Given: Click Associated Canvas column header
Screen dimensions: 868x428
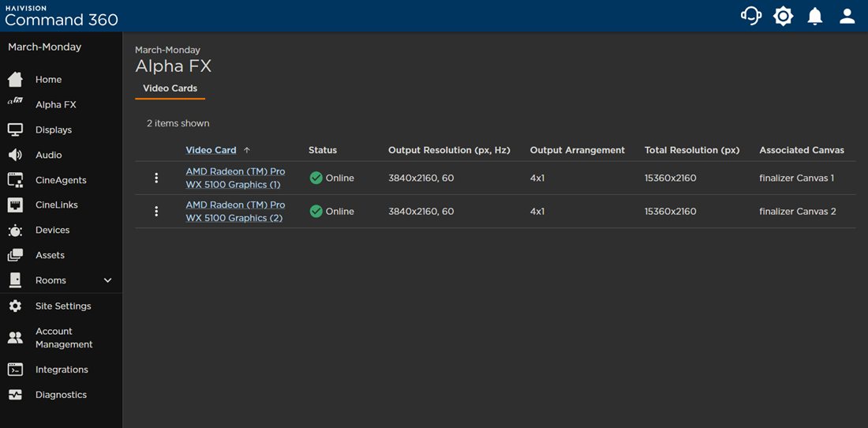Looking at the screenshot, I should tap(802, 150).
